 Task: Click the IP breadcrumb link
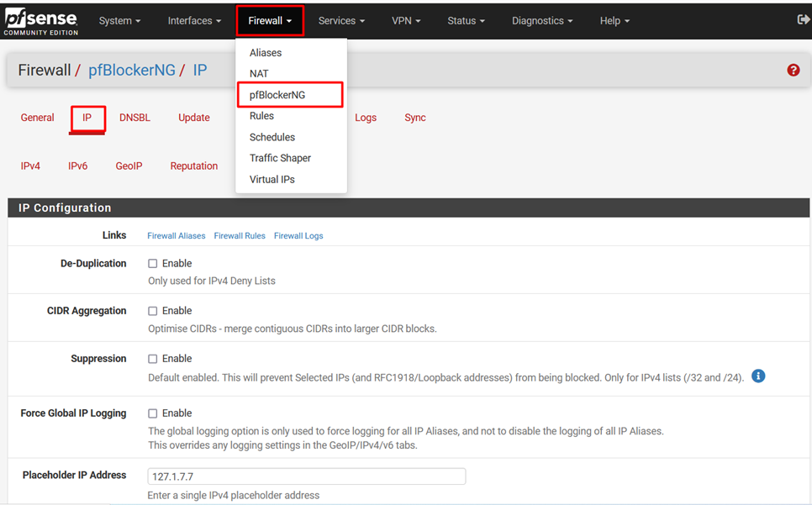tap(200, 70)
